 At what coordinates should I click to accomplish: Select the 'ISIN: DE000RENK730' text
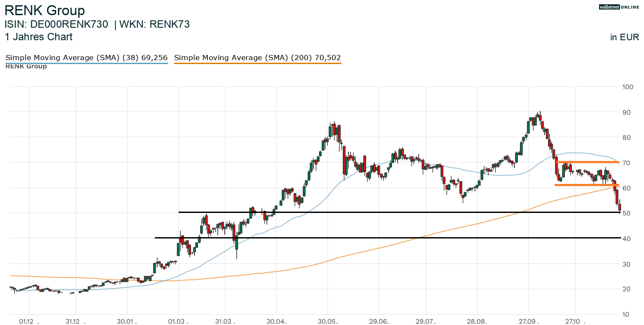coord(56,24)
